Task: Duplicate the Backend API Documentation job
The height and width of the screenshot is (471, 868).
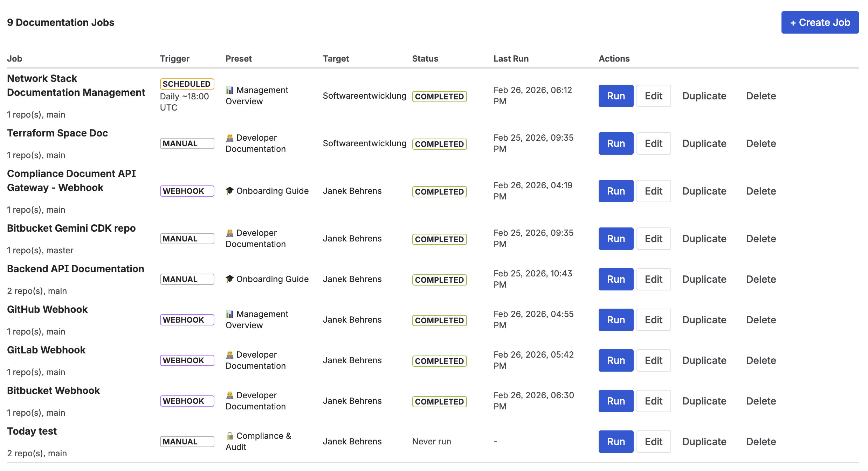Action: pos(704,279)
